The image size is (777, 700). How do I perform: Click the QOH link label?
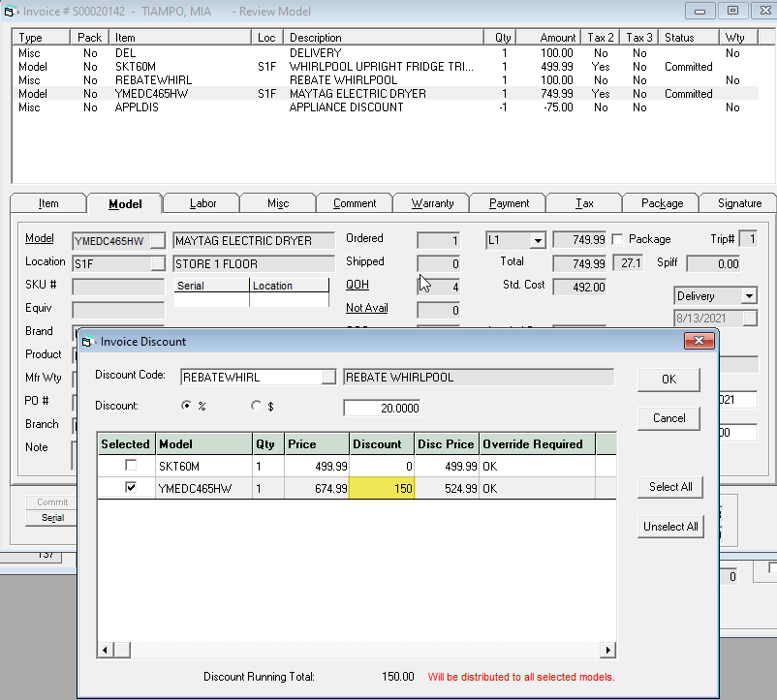point(357,285)
